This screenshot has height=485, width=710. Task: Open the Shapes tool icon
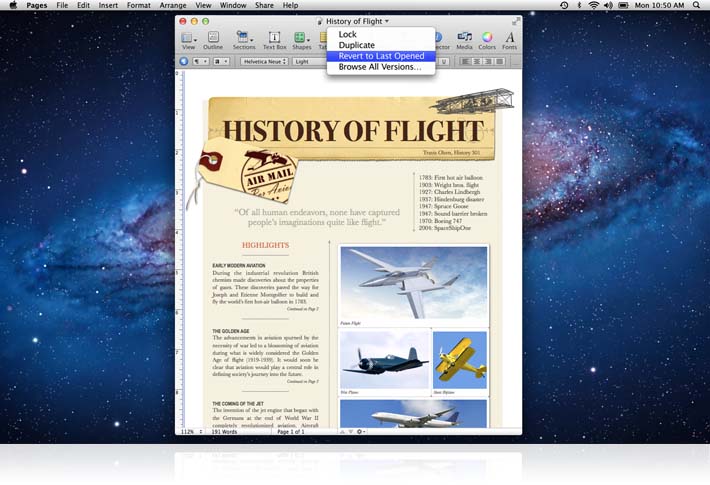[301, 38]
